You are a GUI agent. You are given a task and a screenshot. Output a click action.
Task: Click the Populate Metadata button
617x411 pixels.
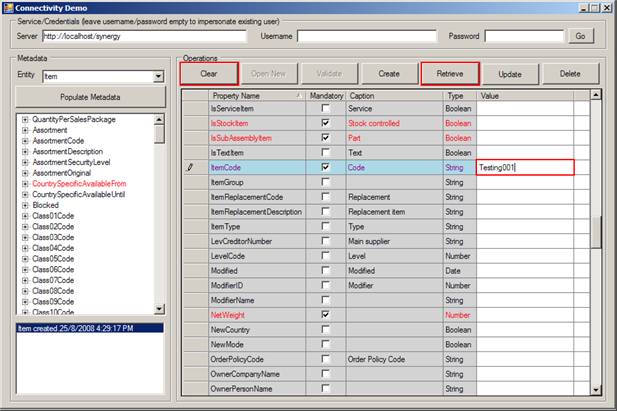[x=91, y=97]
